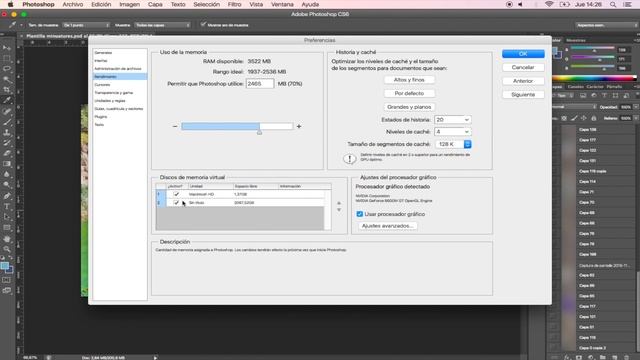The width and height of the screenshot is (640, 360).
Task: Click the Anterior button
Action: pos(523,81)
